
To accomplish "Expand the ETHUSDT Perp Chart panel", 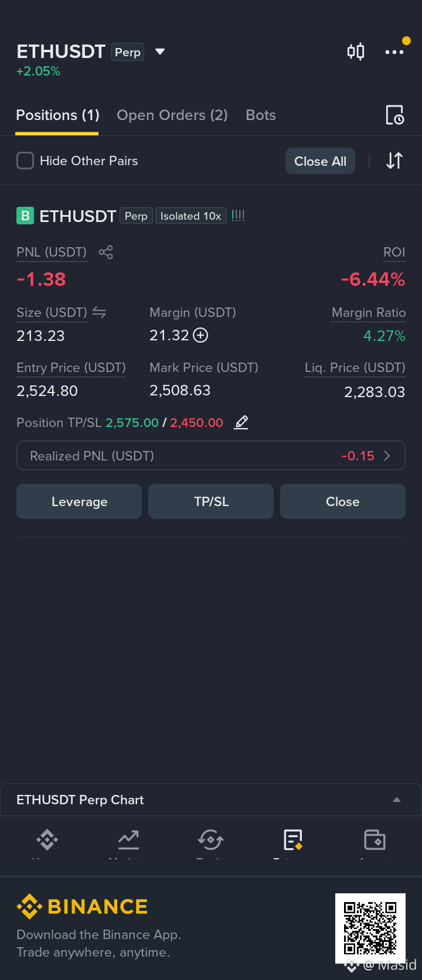I will coord(397,800).
